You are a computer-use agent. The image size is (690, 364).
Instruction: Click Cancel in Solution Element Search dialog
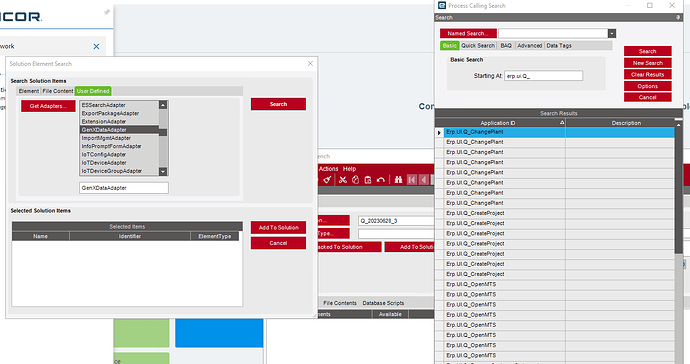point(278,243)
